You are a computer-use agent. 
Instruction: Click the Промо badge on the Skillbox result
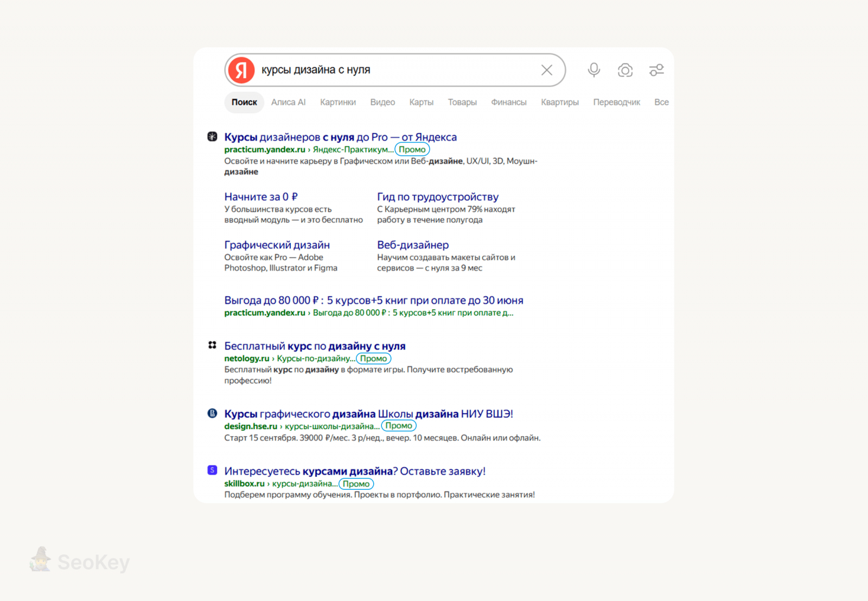tap(356, 484)
